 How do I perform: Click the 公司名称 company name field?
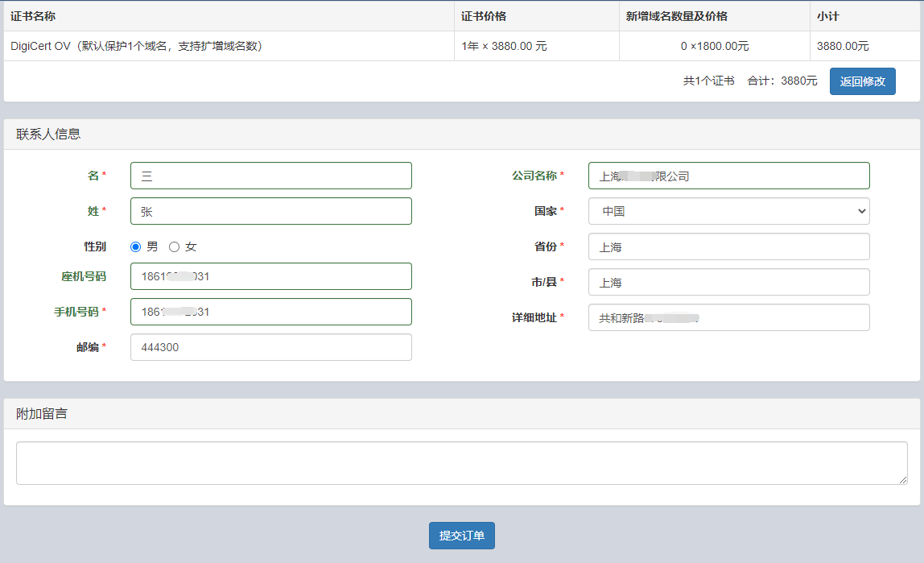(728, 176)
